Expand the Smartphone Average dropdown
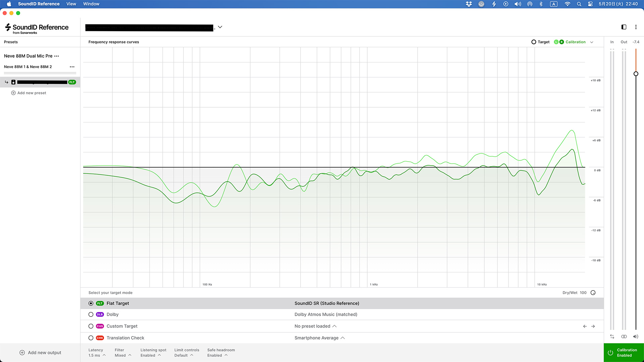This screenshot has width=644, height=362. click(320, 338)
